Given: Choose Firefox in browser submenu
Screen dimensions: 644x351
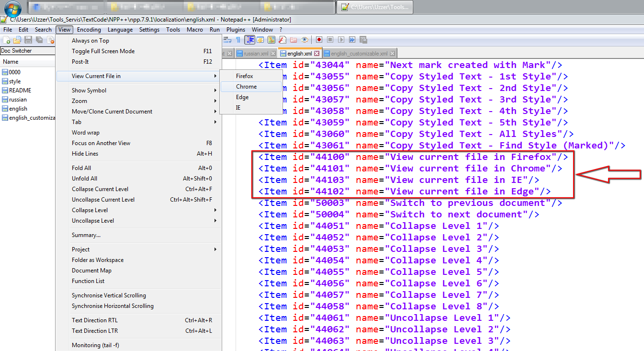Looking at the screenshot, I should 251,76.
